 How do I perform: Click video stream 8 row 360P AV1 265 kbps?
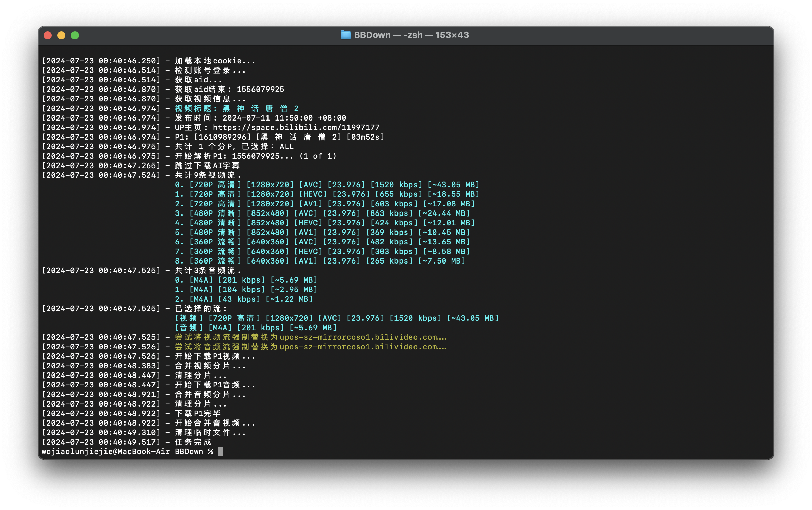point(320,261)
